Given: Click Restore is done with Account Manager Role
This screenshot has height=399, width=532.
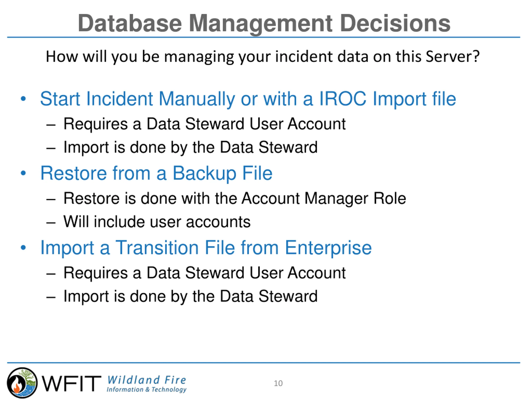Looking at the screenshot, I should click(235, 199).
